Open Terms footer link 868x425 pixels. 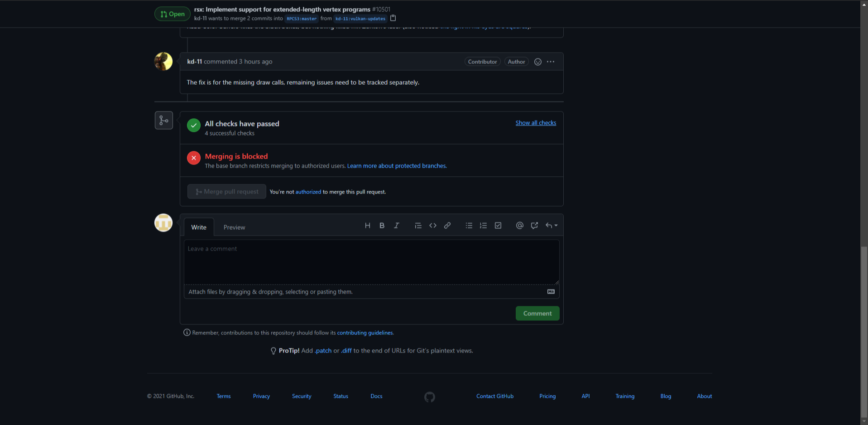(224, 396)
